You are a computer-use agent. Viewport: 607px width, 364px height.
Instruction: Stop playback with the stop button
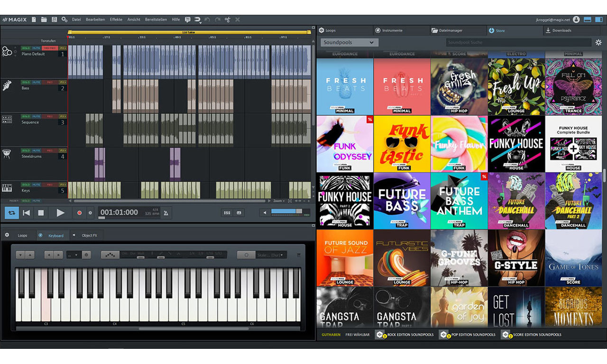point(41,213)
